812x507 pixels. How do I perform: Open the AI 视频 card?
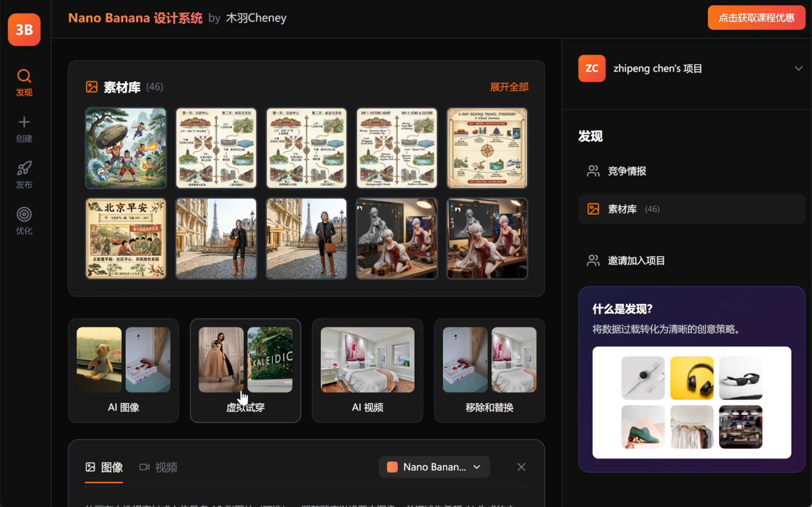(367, 370)
